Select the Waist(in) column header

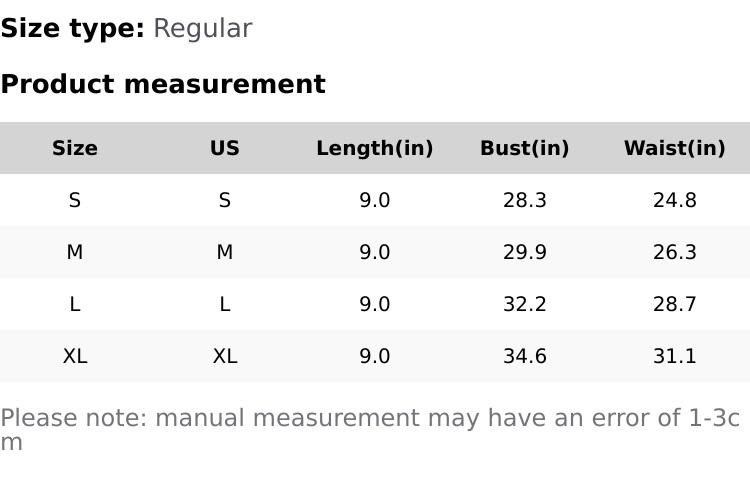coord(674,148)
